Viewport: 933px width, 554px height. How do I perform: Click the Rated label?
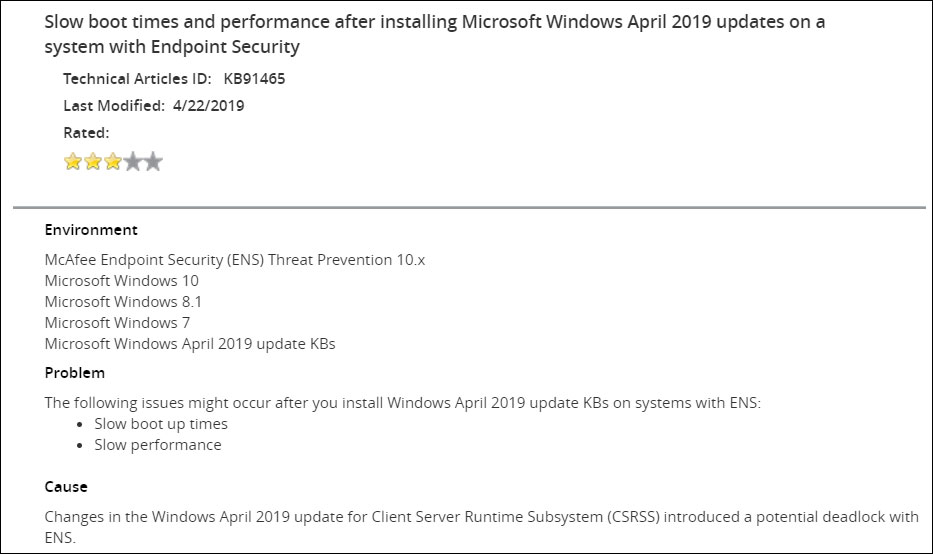click(86, 133)
